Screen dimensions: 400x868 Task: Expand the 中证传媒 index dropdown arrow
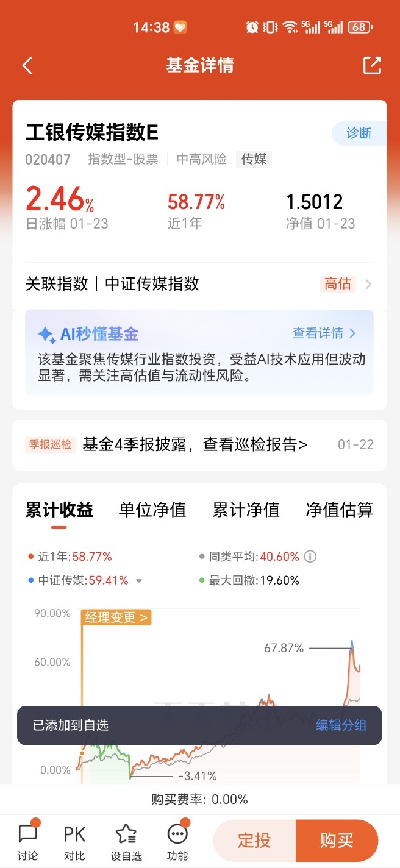coord(139,581)
